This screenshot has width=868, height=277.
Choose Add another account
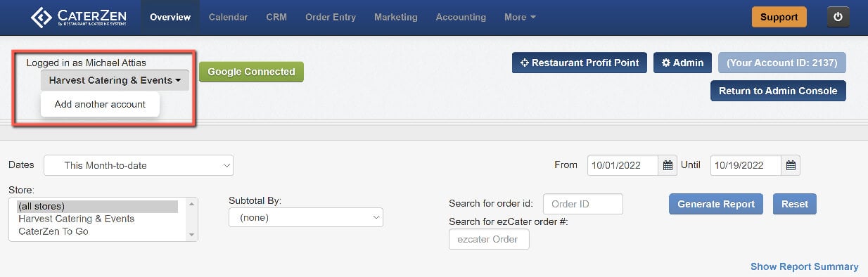100,104
